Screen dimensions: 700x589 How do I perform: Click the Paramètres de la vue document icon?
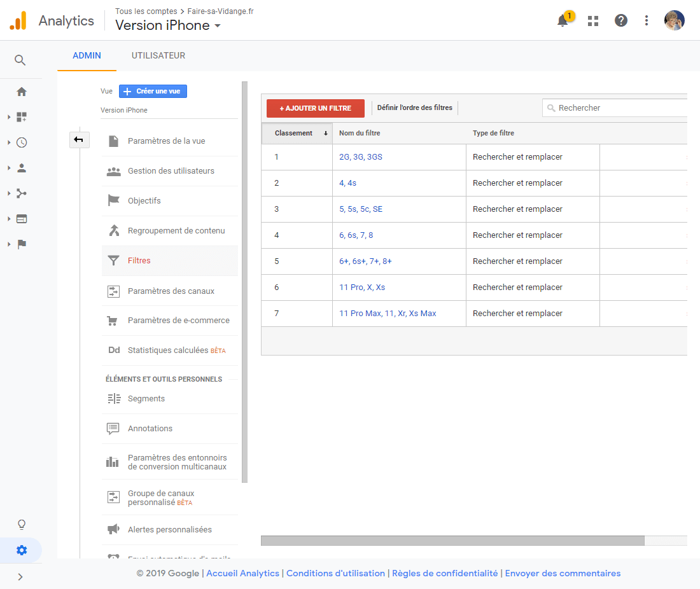pos(114,141)
